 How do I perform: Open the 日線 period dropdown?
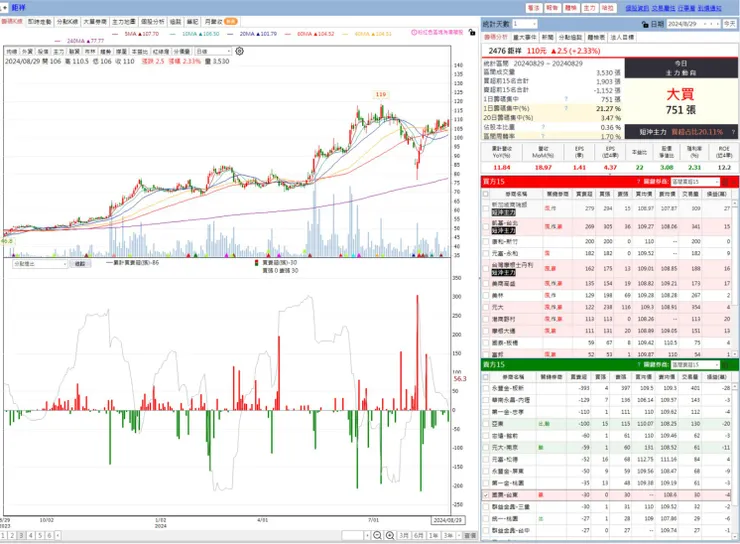click(x=213, y=51)
